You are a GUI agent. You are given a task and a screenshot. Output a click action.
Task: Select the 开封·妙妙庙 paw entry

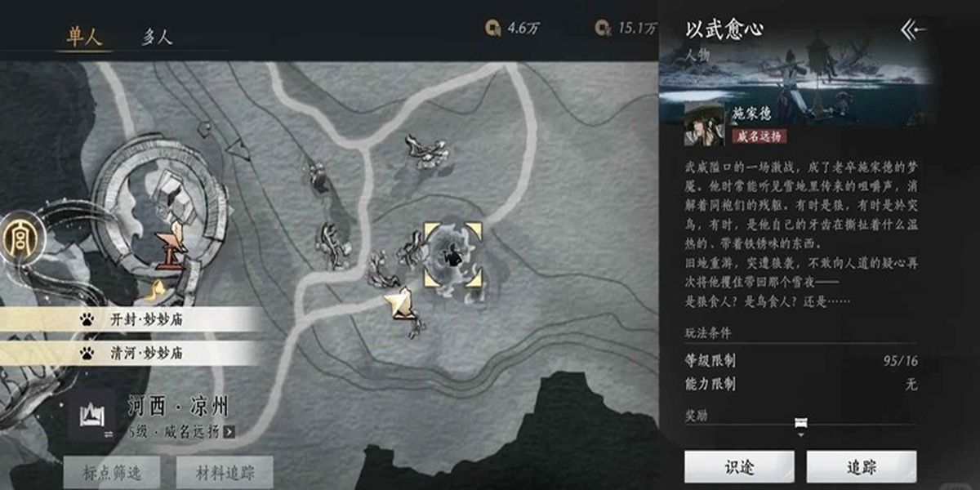click(x=131, y=319)
